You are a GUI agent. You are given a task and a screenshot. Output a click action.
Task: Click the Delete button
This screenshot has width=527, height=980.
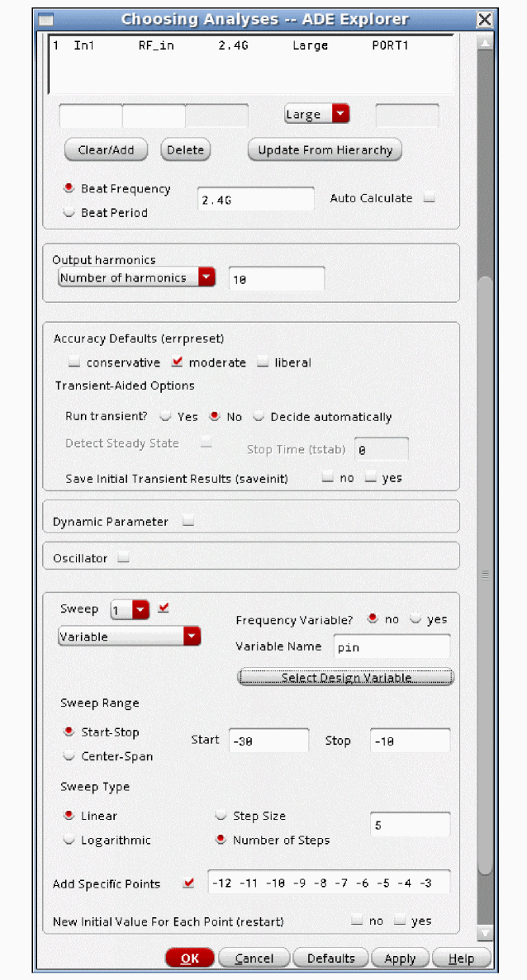click(x=186, y=150)
